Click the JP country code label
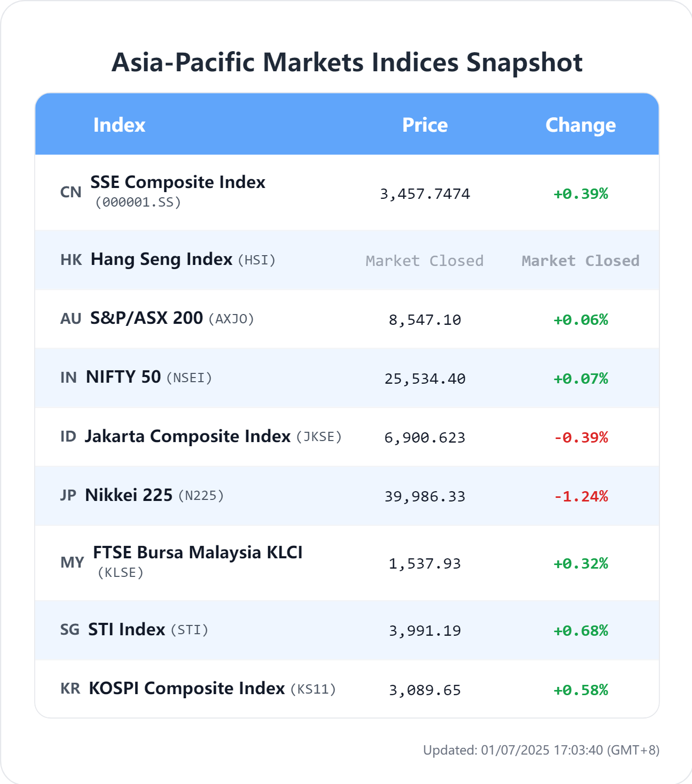 [x=68, y=495]
